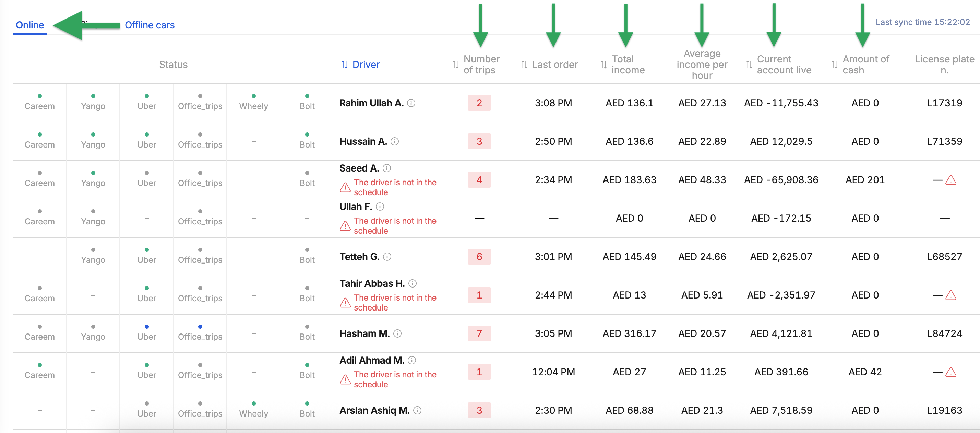The width and height of the screenshot is (980, 433).
Task: Open driver Rahim Ullah A.
Action: coord(371,103)
